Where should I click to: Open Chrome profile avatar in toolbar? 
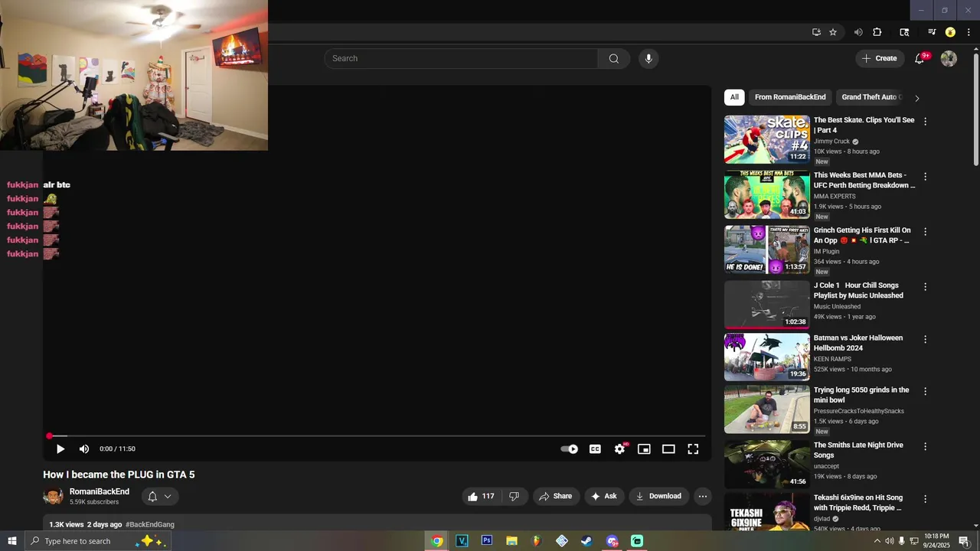pyautogui.click(x=950, y=32)
